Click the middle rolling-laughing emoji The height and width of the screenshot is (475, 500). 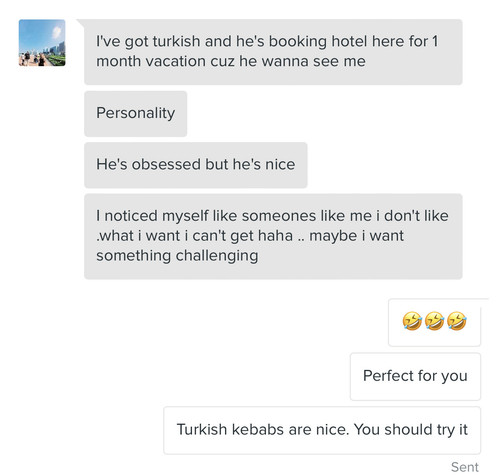point(434,321)
